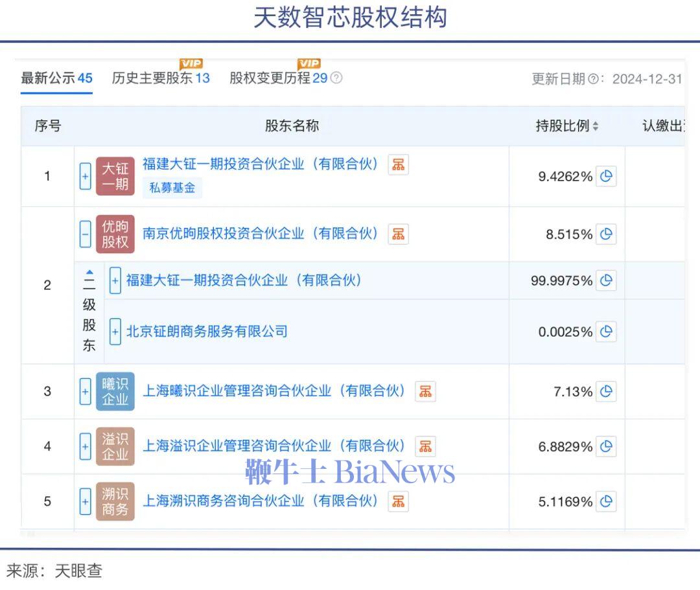Expand row 5 上海溯识商务 shareholder
The image size is (700, 590).
point(86,501)
